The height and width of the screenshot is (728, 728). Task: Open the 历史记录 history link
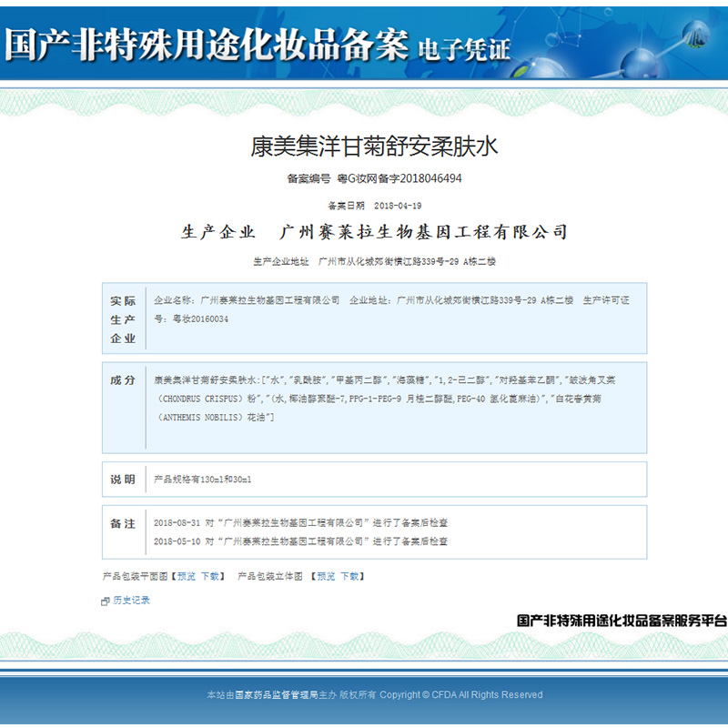[x=131, y=601]
